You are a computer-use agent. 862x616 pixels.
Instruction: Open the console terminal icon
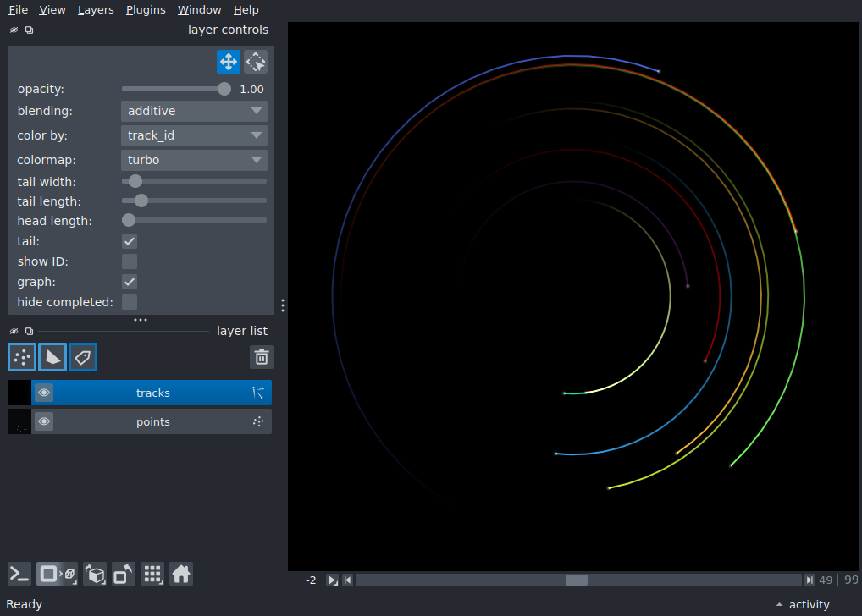coord(19,575)
